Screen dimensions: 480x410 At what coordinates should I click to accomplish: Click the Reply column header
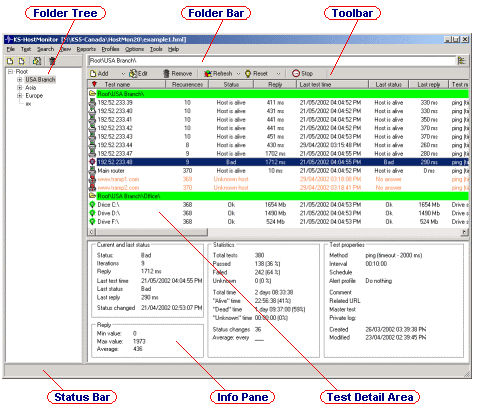[275, 84]
